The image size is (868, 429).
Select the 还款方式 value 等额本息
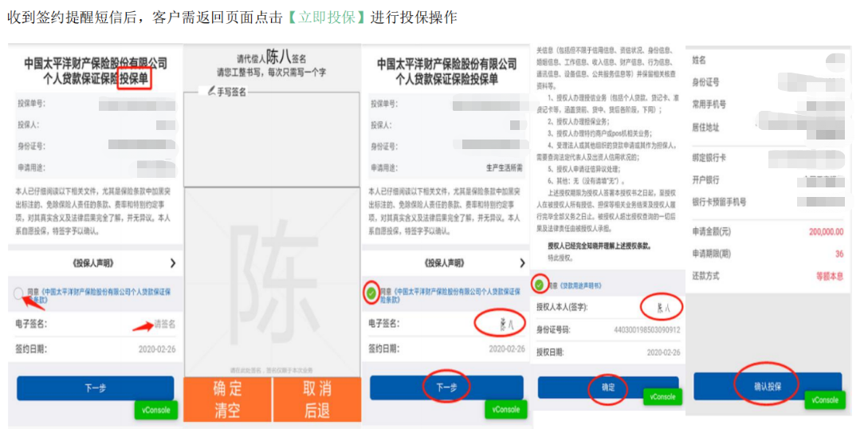[x=829, y=276]
